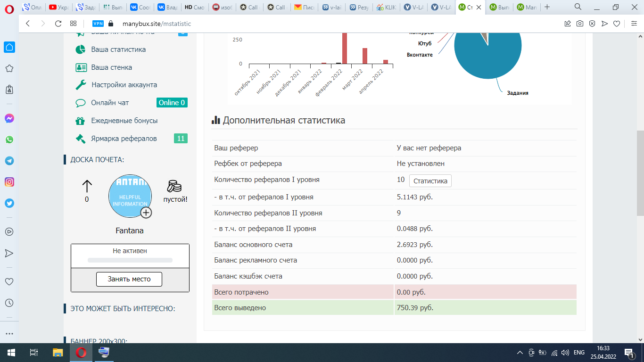644x362 pixels.
Task: Click the heart bookmark icon in address bar
Action: [617, 24]
